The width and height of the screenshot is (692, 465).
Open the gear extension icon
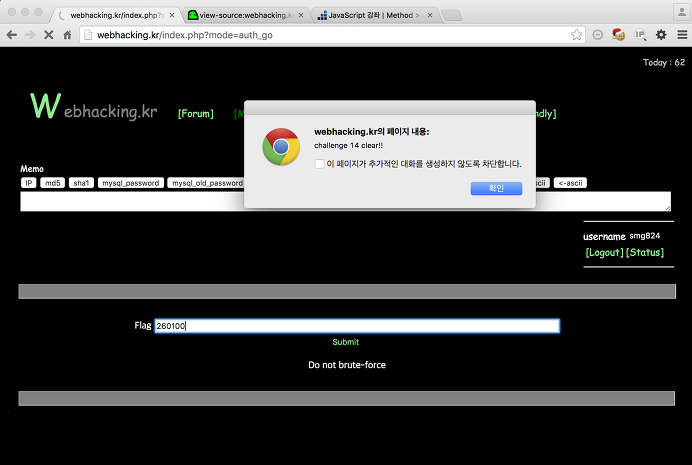pos(661,35)
